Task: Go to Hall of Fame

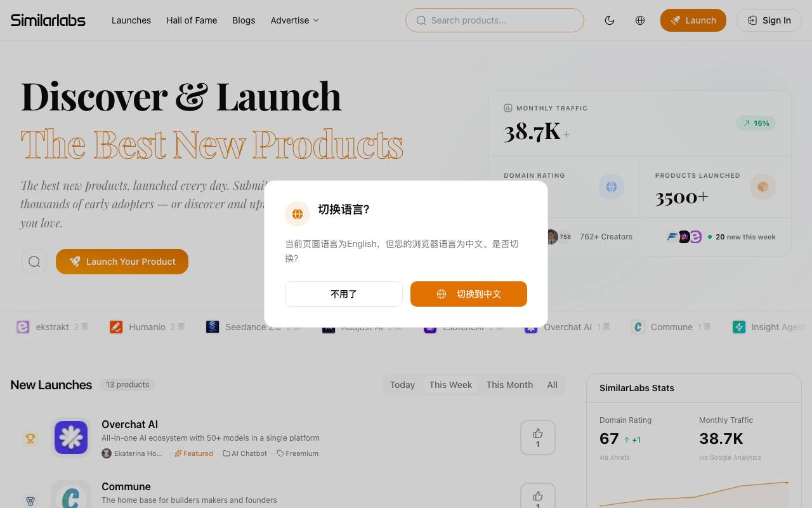Action: pos(192,20)
